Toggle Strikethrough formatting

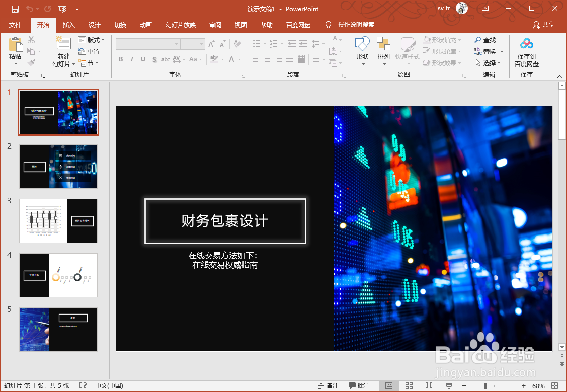coord(165,59)
